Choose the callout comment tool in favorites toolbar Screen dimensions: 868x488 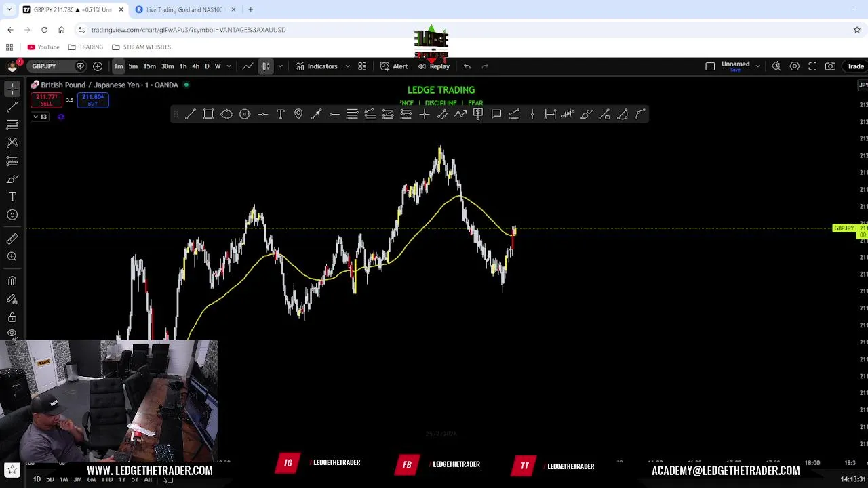click(x=496, y=115)
